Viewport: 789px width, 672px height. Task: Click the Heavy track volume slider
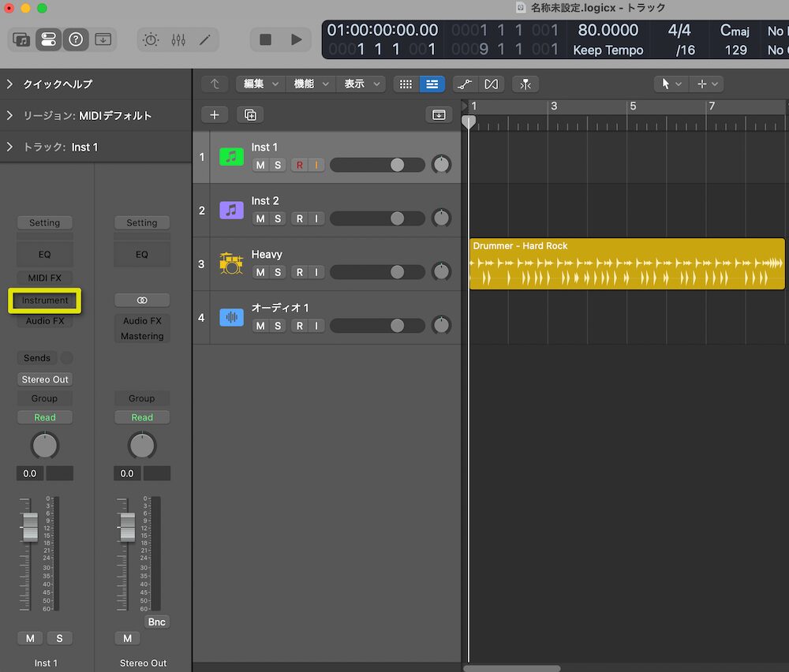click(377, 272)
